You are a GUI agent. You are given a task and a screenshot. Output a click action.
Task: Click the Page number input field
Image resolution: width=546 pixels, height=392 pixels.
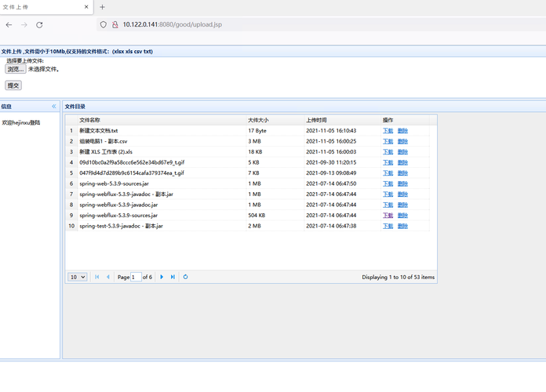tap(136, 277)
